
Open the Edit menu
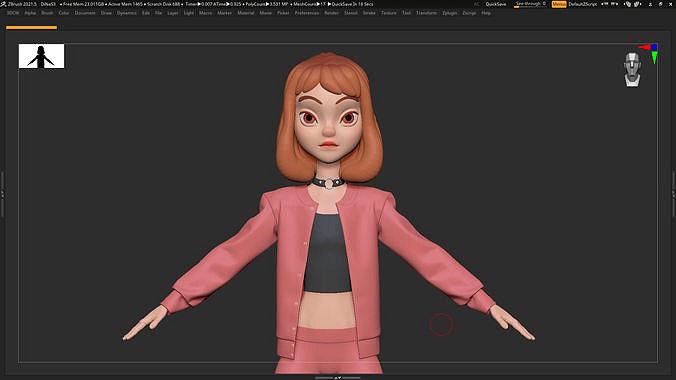146,13
